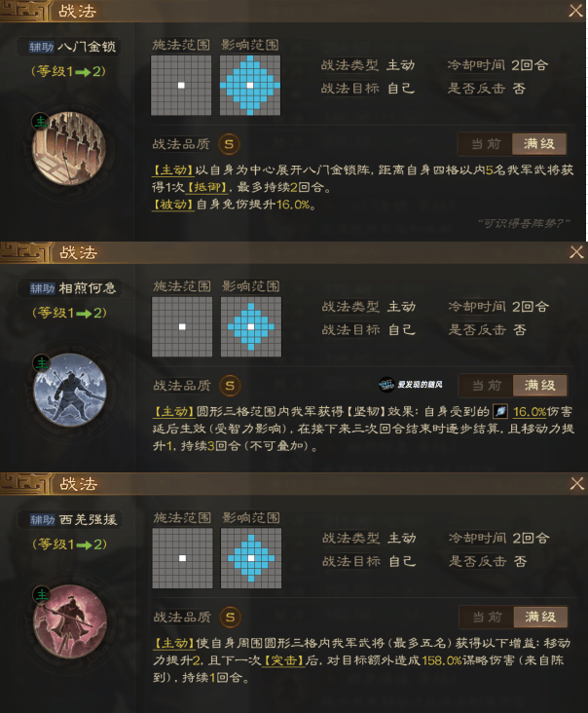Click the 施法范围 grid of 相煎何急
This screenshot has width=588, height=713.
182,327
